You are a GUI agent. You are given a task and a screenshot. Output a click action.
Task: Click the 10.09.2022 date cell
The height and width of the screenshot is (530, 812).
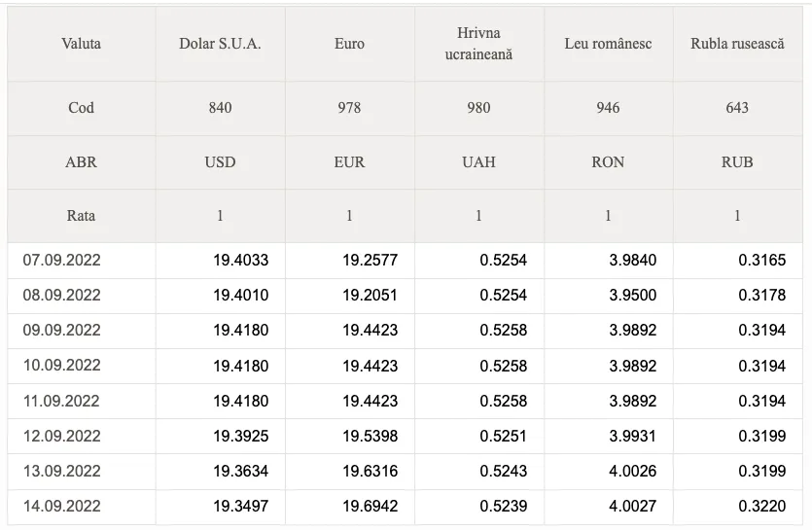(x=82, y=366)
